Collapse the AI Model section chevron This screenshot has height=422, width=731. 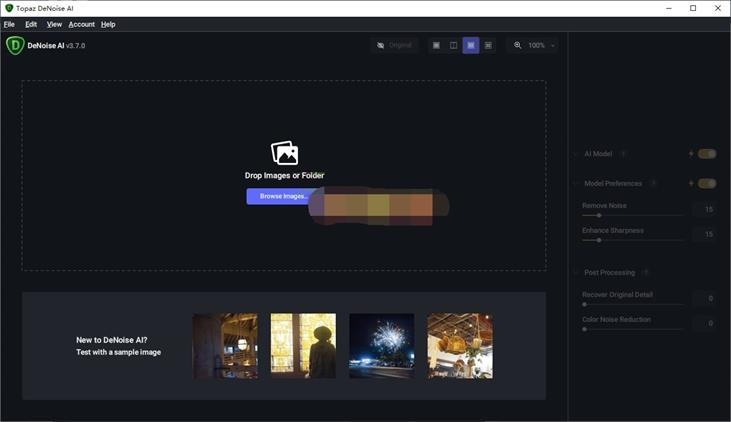point(577,154)
